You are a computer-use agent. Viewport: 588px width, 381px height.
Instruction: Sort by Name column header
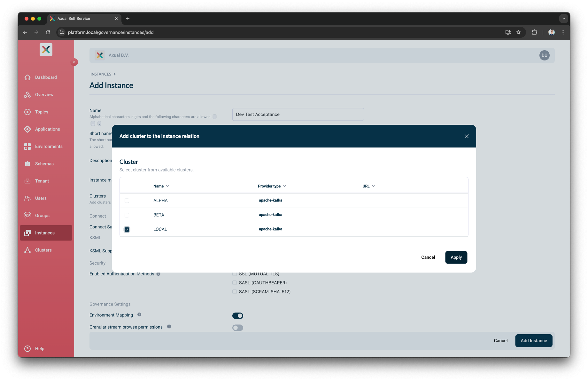point(161,186)
